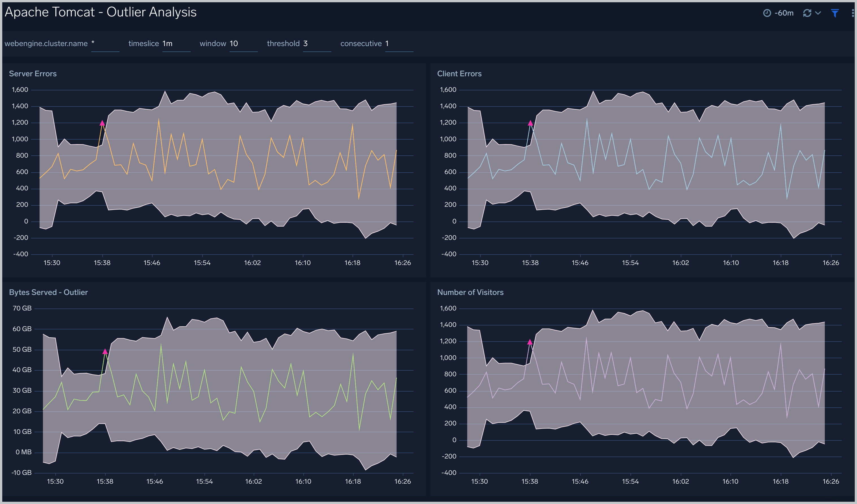The height and width of the screenshot is (504, 857).
Task: Click the pink outlier marker in Number of Visitors
Action: [x=530, y=342]
